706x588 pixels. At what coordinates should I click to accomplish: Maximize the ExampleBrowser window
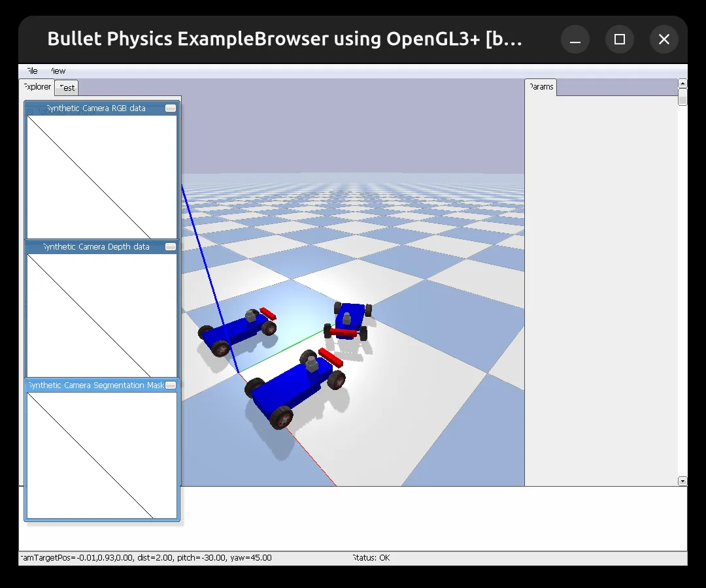[x=620, y=40]
